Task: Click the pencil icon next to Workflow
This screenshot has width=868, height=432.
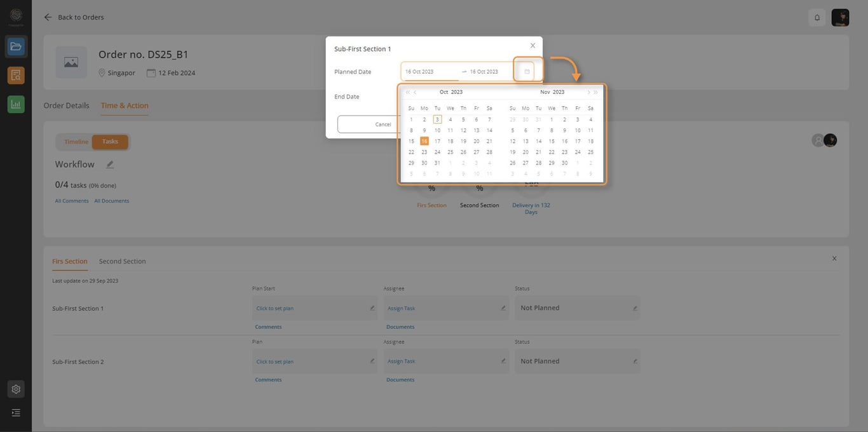Action: (x=110, y=165)
